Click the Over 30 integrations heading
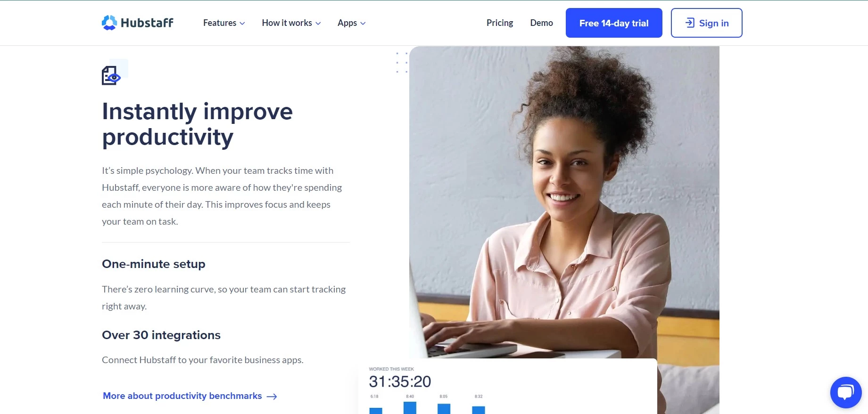 click(161, 335)
